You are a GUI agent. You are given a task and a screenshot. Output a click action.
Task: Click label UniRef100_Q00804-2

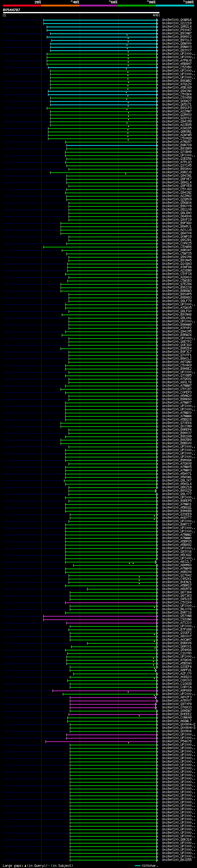coord(179,724)
